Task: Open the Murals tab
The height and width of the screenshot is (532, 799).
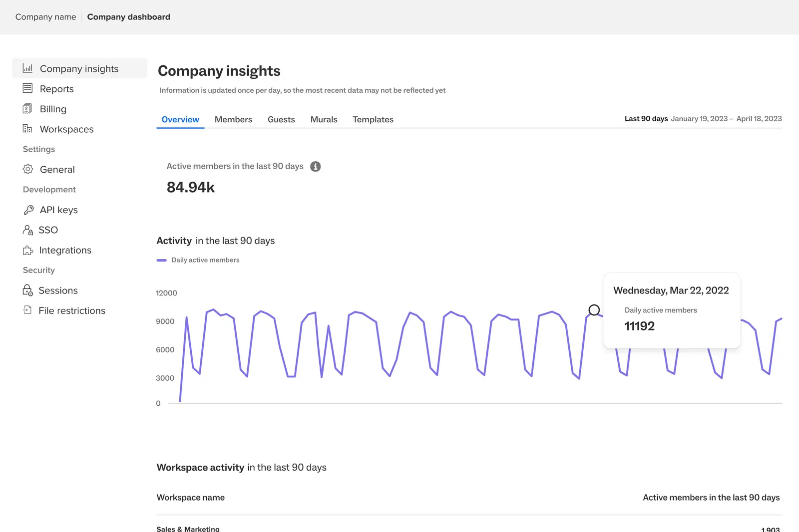Action: pyautogui.click(x=324, y=120)
